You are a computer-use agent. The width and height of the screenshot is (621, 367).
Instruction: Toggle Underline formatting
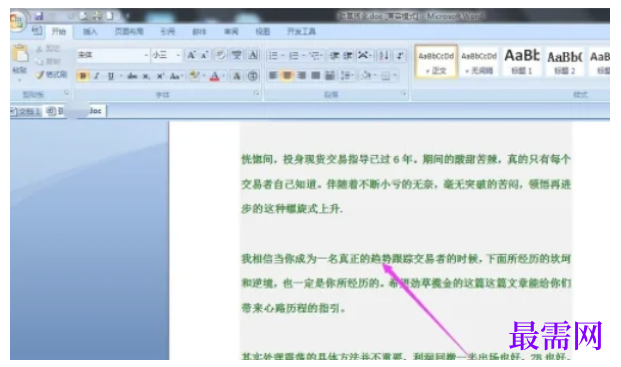[x=110, y=76]
